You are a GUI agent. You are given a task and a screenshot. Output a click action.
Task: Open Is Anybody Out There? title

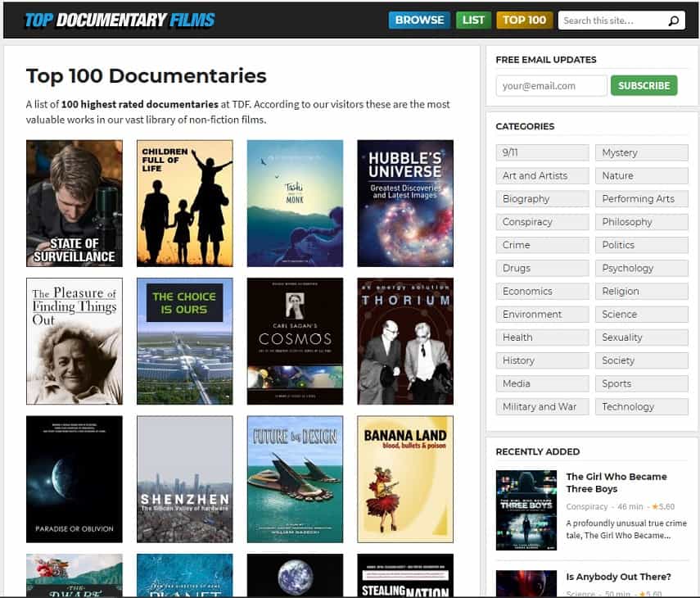618,577
